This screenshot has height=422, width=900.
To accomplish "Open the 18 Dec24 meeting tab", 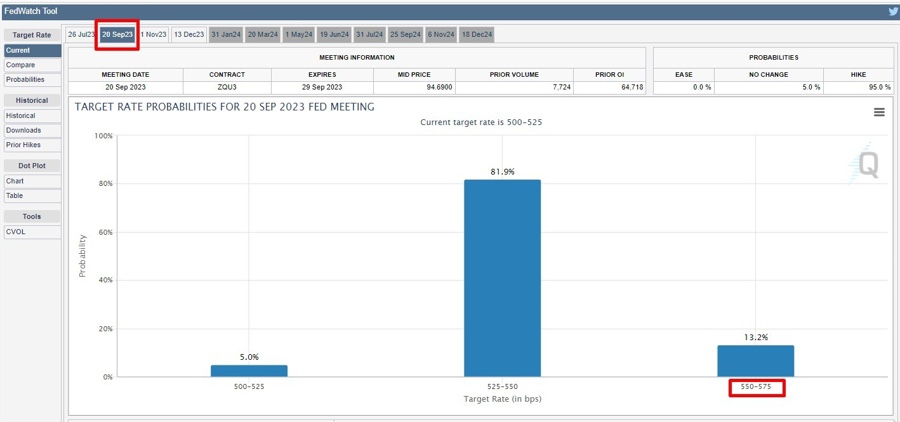I will (475, 34).
